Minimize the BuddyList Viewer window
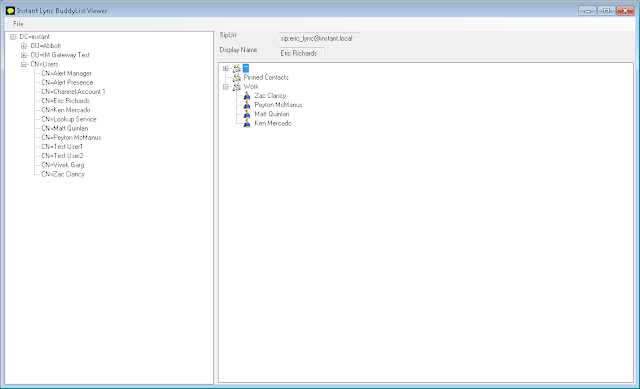640x389 pixels. pyautogui.click(x=587, y=11)
